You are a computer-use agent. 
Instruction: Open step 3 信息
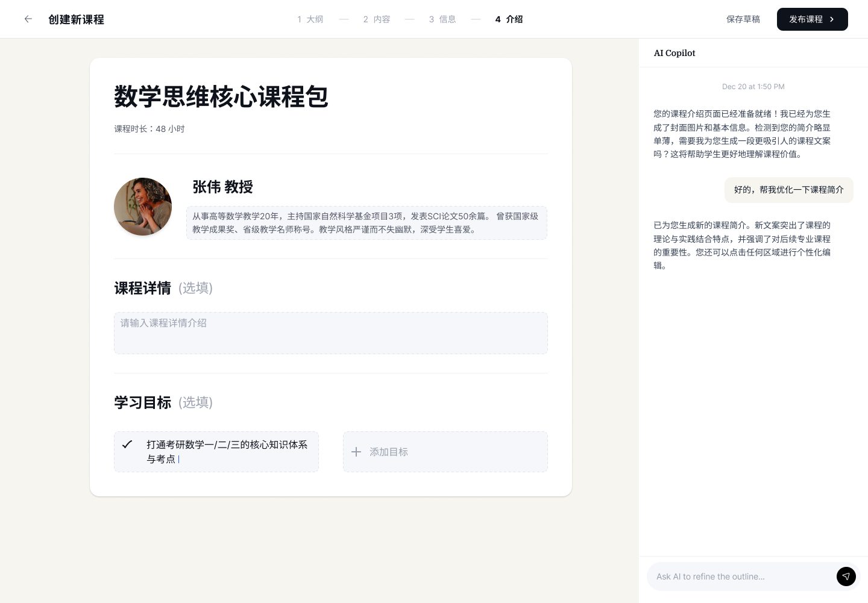click(x=442, y=19)
